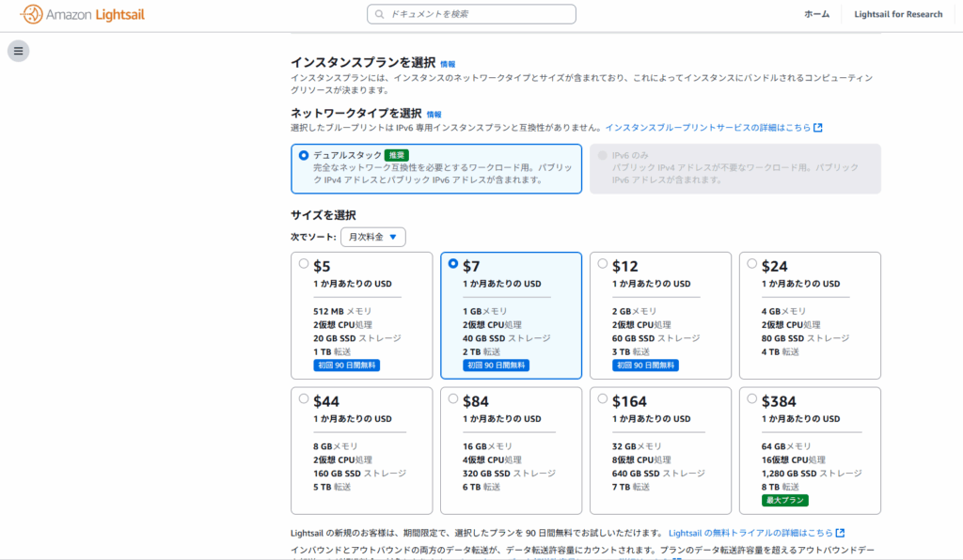The height and width of the screenshot is (560, 963).
Task: Select the $44 plan radio button
Action: coord(304,398)
